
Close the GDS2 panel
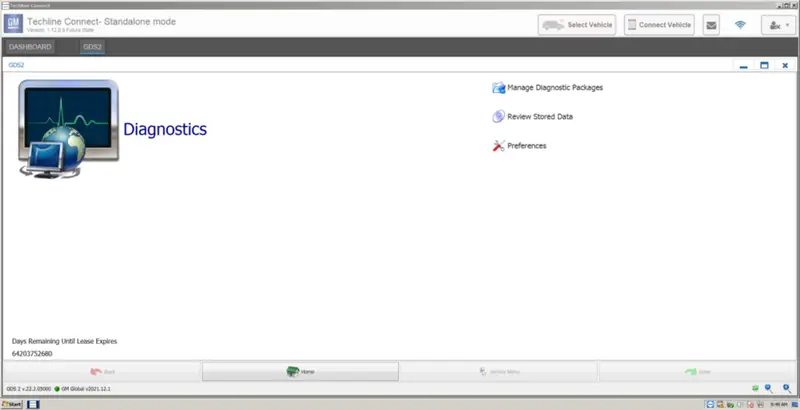[785, 65]
